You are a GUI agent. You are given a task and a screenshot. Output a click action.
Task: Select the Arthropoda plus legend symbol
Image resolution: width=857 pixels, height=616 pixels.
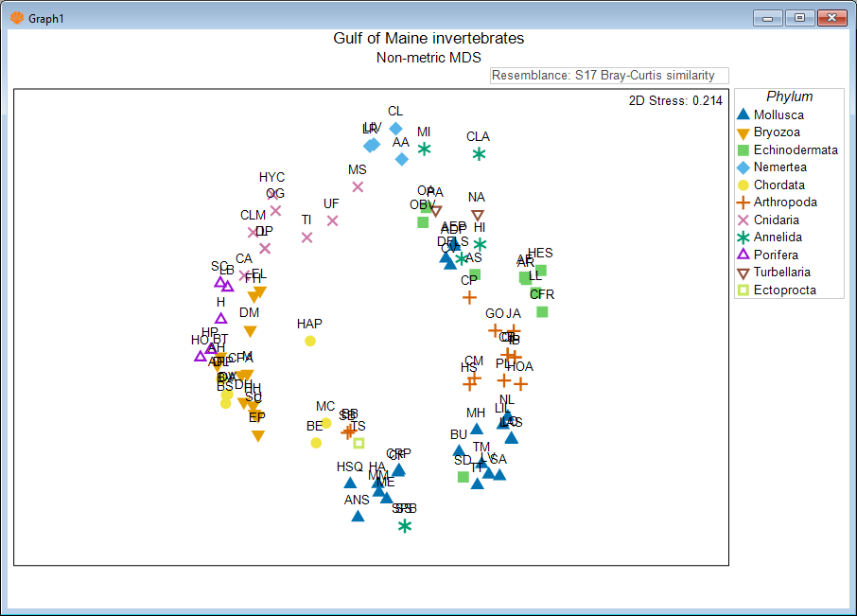[x=743, y=202]
